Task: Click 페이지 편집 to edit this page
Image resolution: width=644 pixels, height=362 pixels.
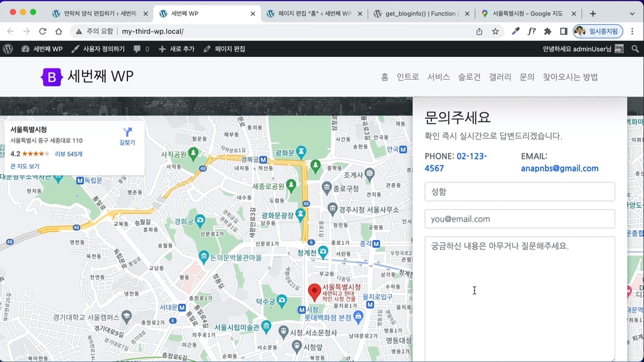Action: click(224, 49)
